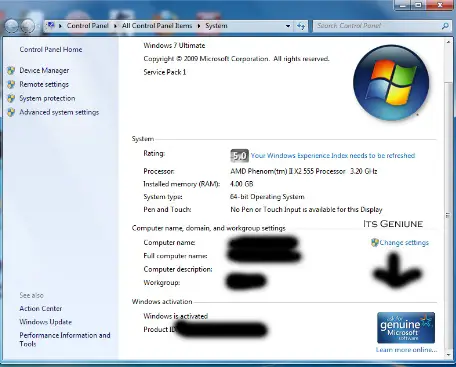This screenshot has width=456, height=367.
Task: Click the Back navigation arrow button
Action: pyautogui.click(x=12, y=26)
